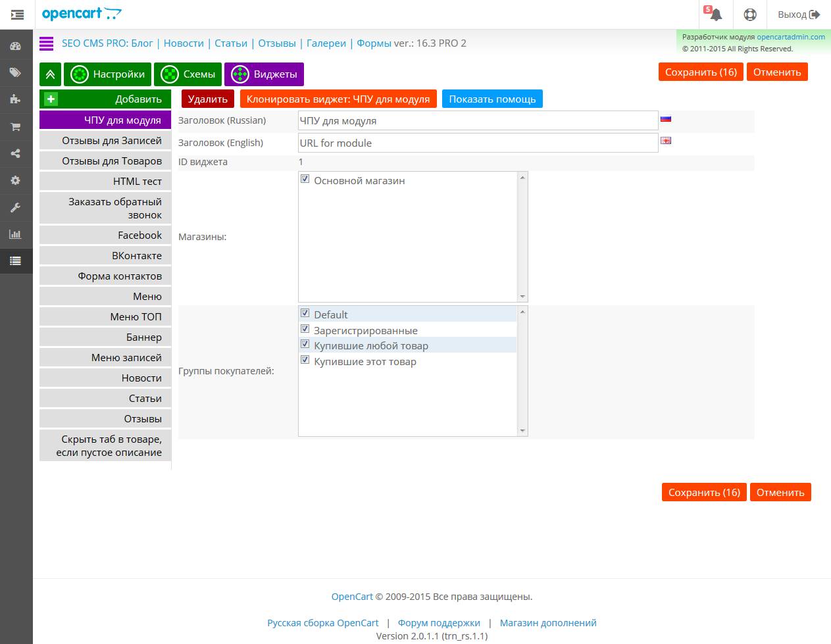Select the Отзывы для Товаров widget
Image resolution: width=831 pixels, height=644 pixels.
click(105, 161)
